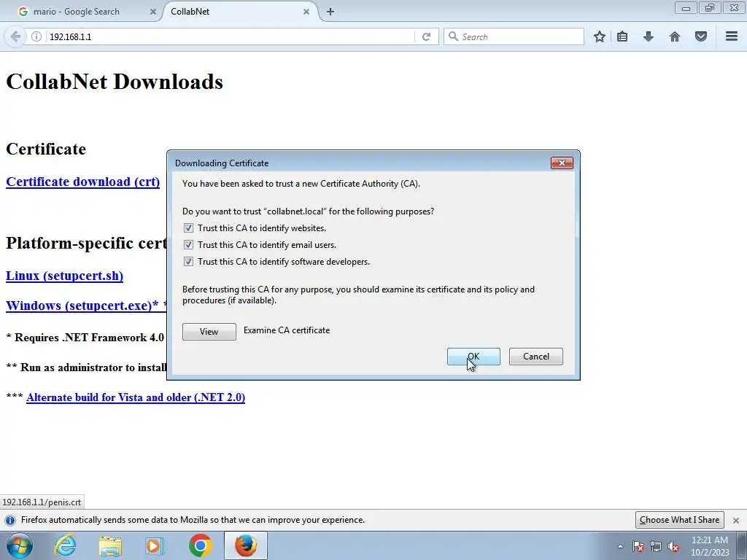Click the Firefox back arrow button
The height and width of the screenshot is (560, 747).
(x=15, y=36)
